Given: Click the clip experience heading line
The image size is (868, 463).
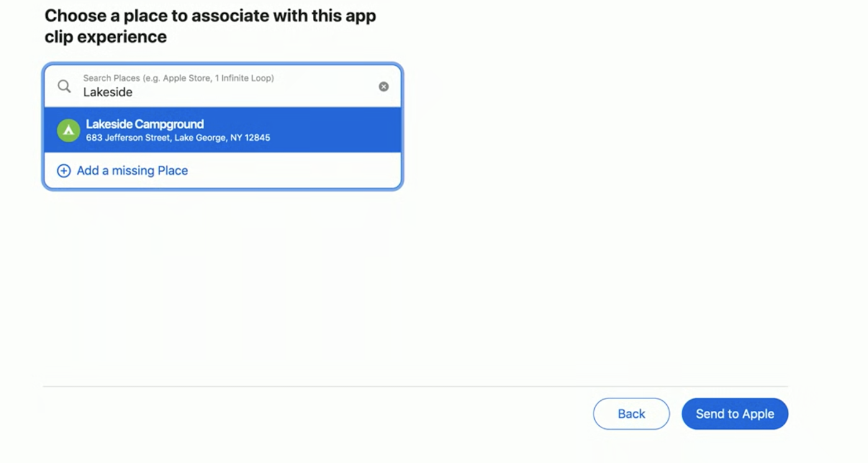Looking at the screenshot, I should click(x=106, y=37).
